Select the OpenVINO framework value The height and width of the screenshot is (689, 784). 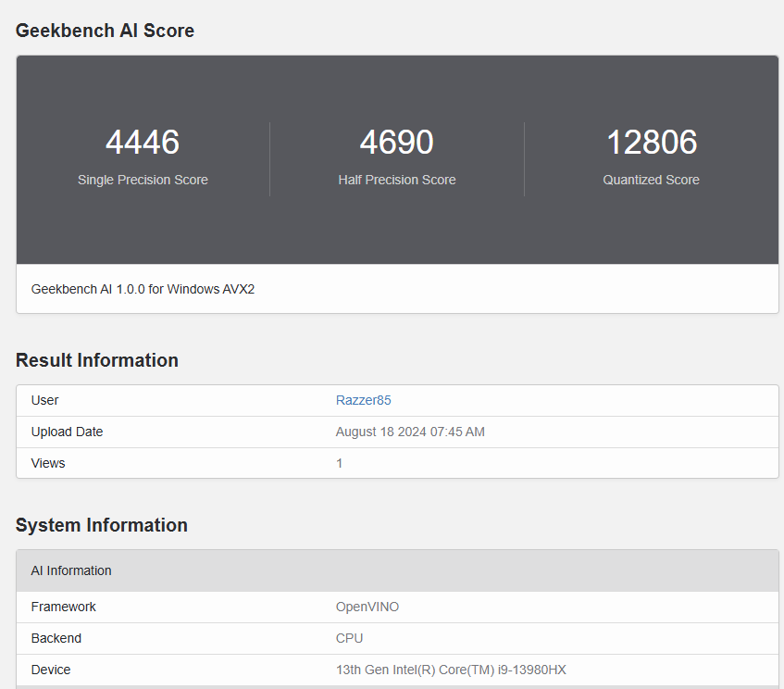[367, 607]
